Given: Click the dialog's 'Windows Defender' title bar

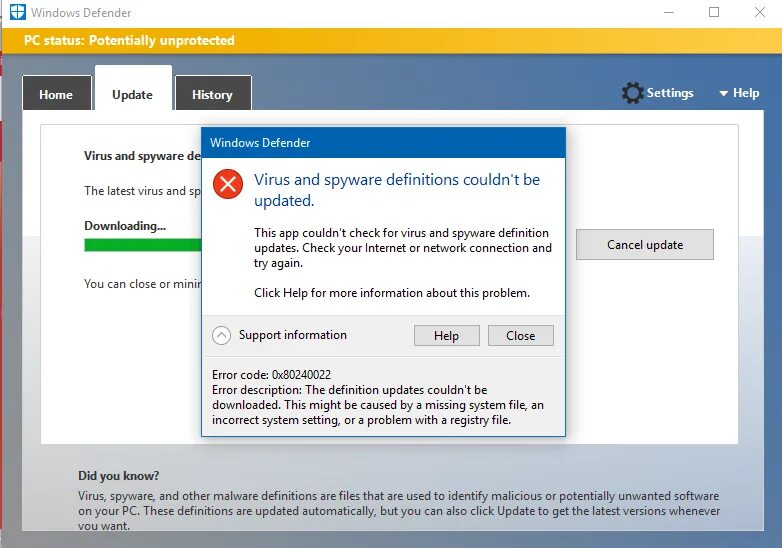Looking at the screenshot, I should [x=383, y=143].
